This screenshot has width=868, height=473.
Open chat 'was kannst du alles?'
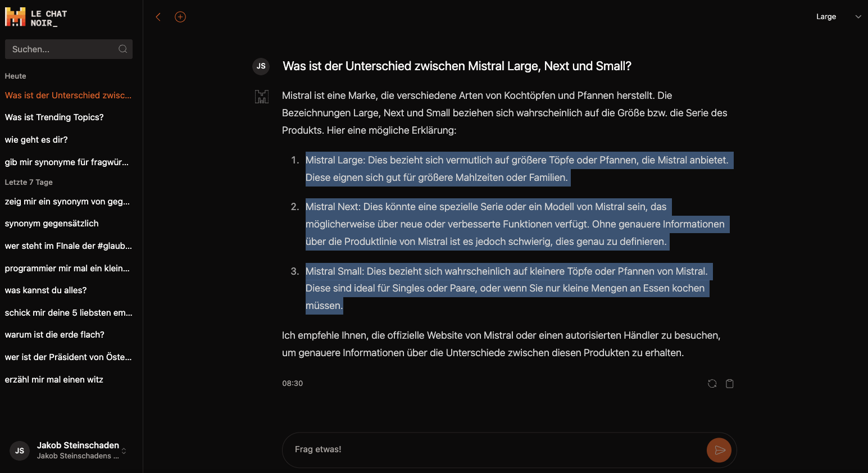(46, 290)
